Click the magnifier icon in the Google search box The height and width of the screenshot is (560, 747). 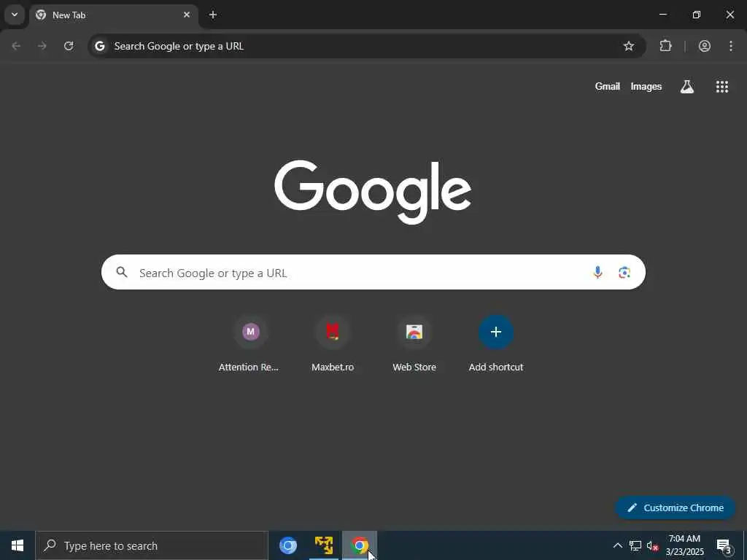click(122, 272)
